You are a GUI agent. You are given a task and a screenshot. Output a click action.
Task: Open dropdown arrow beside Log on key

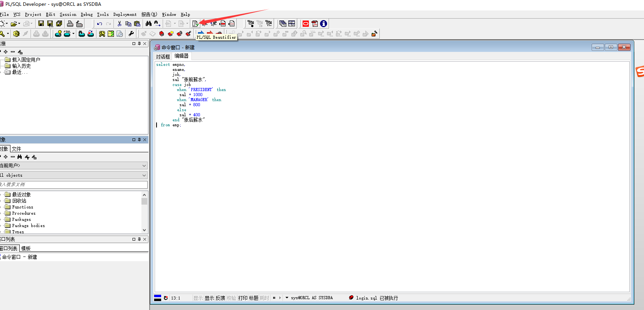[x=8, y=34]
